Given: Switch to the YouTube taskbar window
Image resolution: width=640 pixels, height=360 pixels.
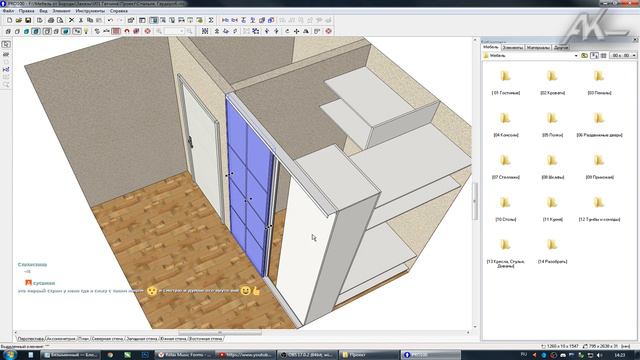Looking at the screenshot, I should click(x=246, y=355).
